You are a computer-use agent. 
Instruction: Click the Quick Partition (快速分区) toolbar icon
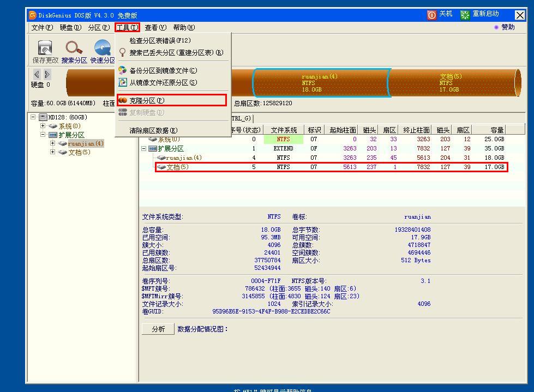(x=103, y=47)
